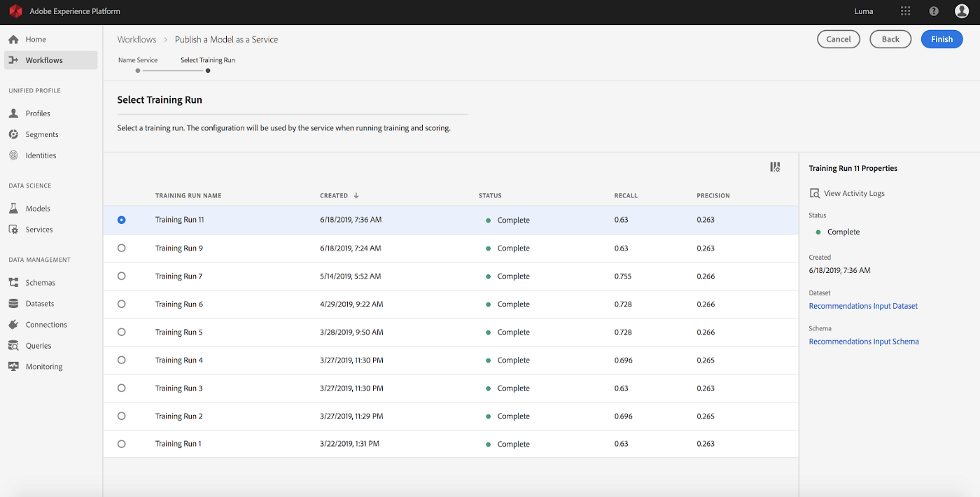Navigate to Segments in the sidebar
This screenshot has width=980, height=497.
pyautogui.click(x=41, y=134)
